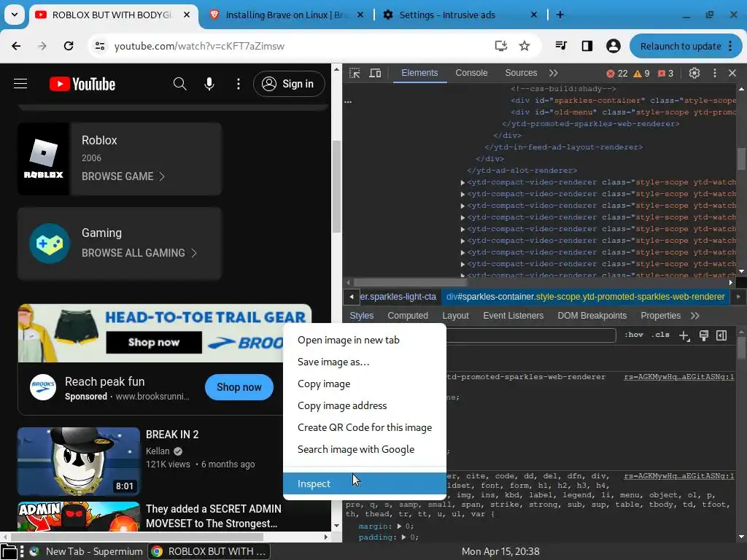The height and width of the screenshot is (560, 747).
Task: Open DevTools settings gear
Action: tap(694, 73)
